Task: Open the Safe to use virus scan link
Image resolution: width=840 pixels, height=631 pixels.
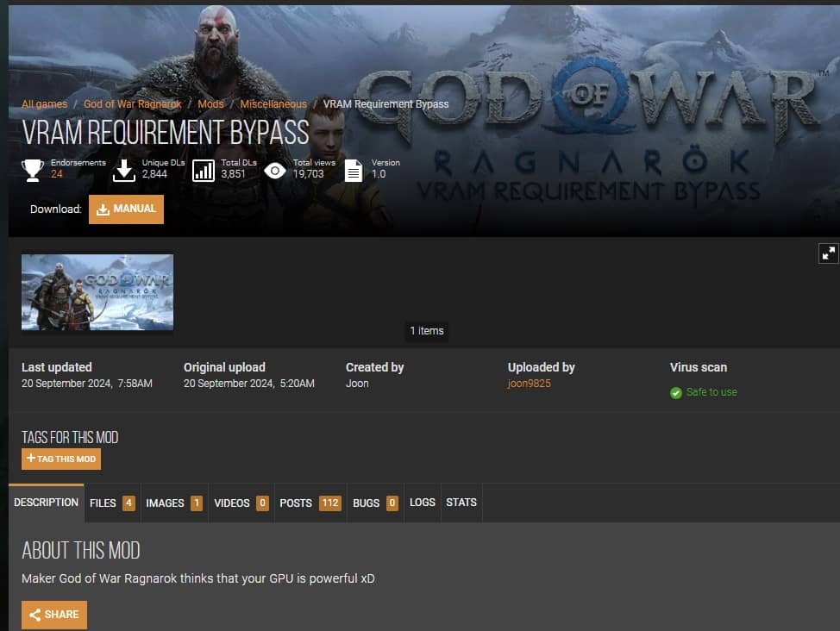Action: pyautogui.click(x=711, y=392)
